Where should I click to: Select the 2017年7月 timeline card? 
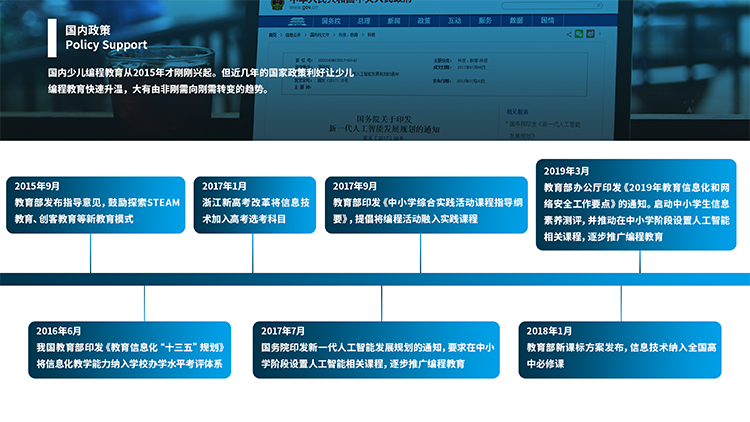click(376, 350)
